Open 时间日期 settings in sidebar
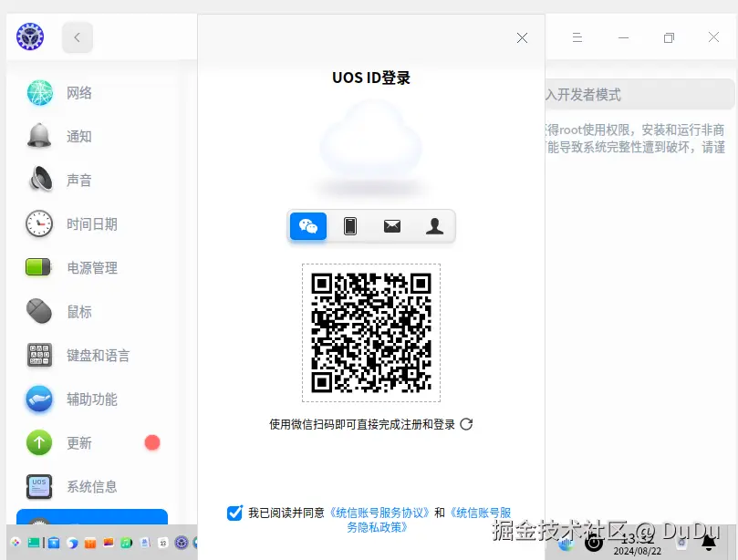The image size is (738, 560). pos(94,224)
